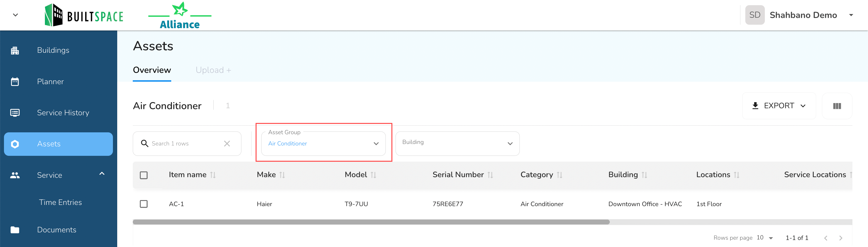
Task: Click the Service History list icon
Action: pyautogui.click(x=15, y=113)
